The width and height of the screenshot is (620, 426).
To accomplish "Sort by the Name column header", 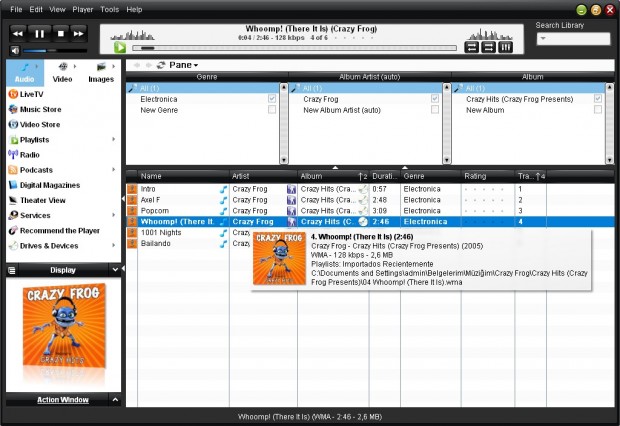I will [x=183, y=176].
